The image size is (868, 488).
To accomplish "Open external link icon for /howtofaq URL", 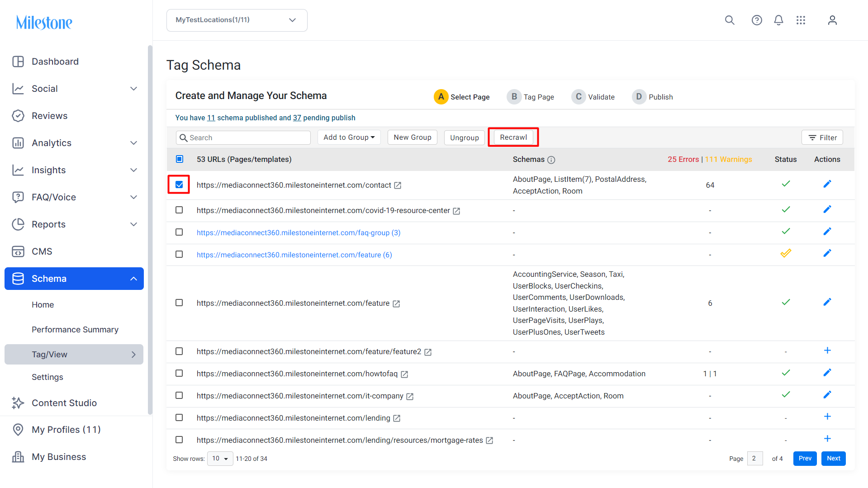I will (404, 374).
